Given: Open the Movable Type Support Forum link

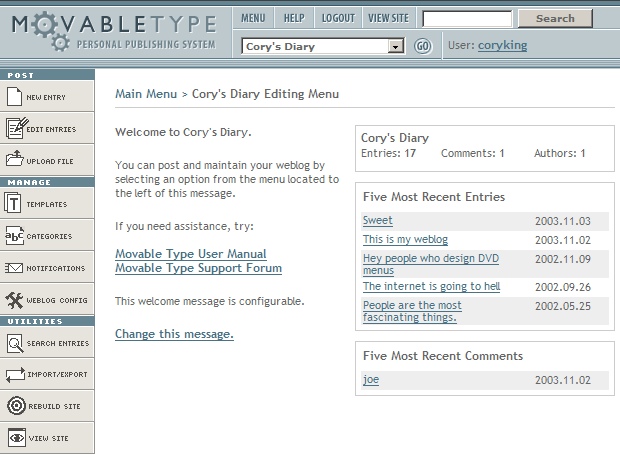Looking at the screenshot, I should click(198, 268).
